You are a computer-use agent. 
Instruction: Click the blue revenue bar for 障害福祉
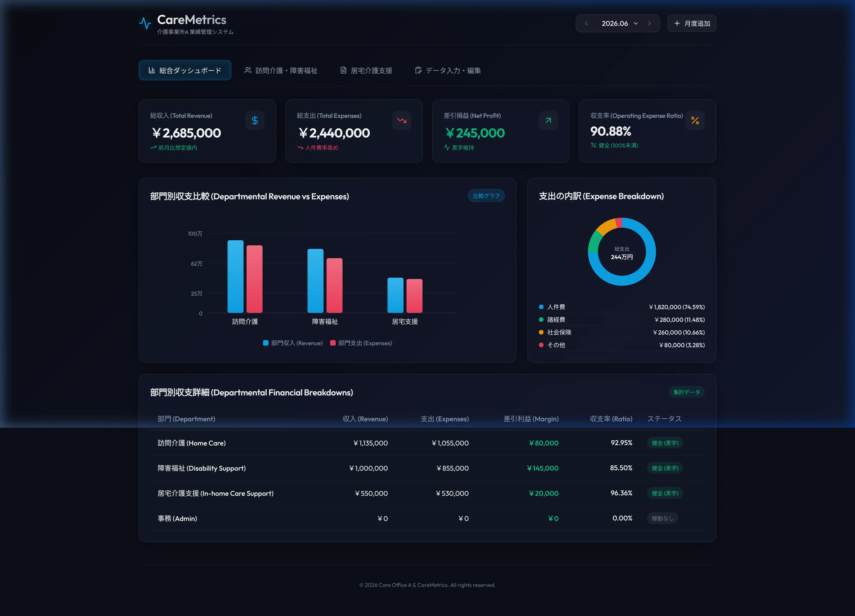click(316, 281)
